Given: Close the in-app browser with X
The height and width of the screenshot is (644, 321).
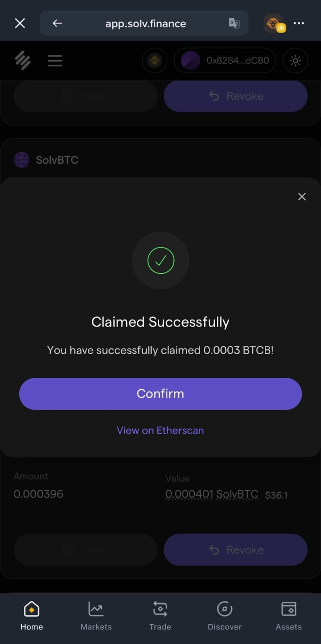Looking at the screenshot, I should pyautogui.click(x=20, y=23).
